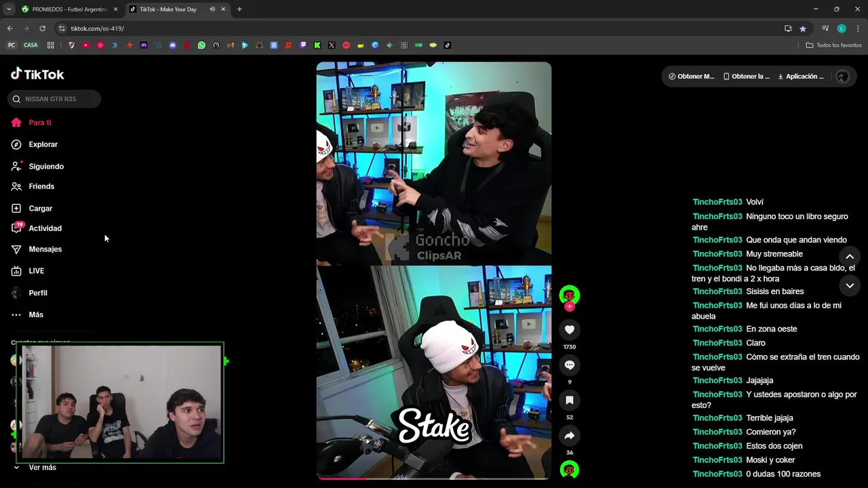Click Obtener Monedas button
Viewport: 868px width, 488px height.
tap(691, 77)
